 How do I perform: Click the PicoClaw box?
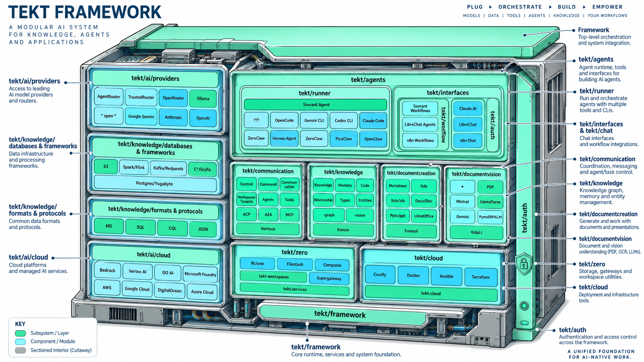click(x=344, y=139)
